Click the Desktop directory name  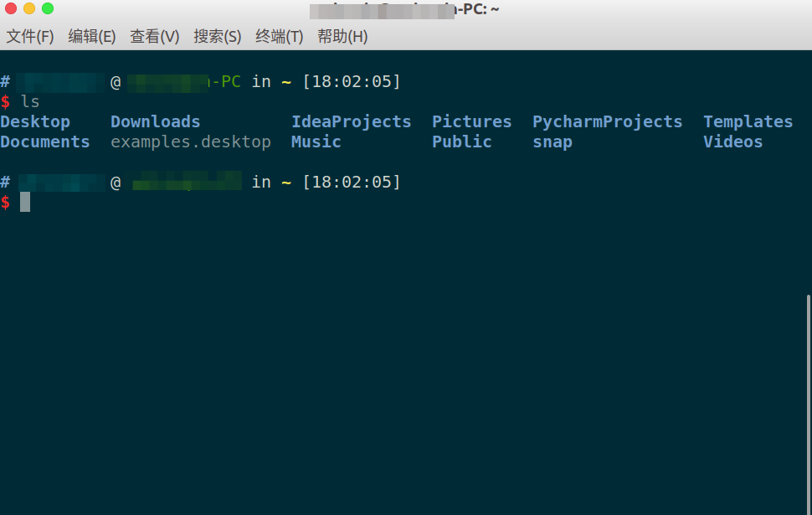(x=35, y=122)
